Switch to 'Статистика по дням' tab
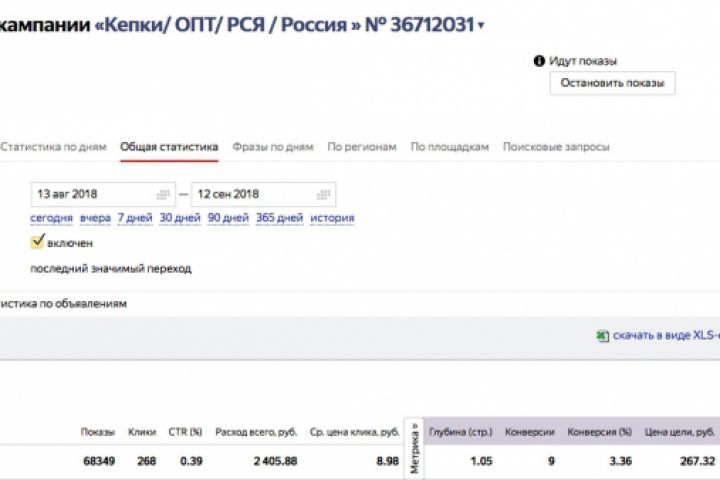720x480 pixels. pyautogui.click(x=52, y=147)
